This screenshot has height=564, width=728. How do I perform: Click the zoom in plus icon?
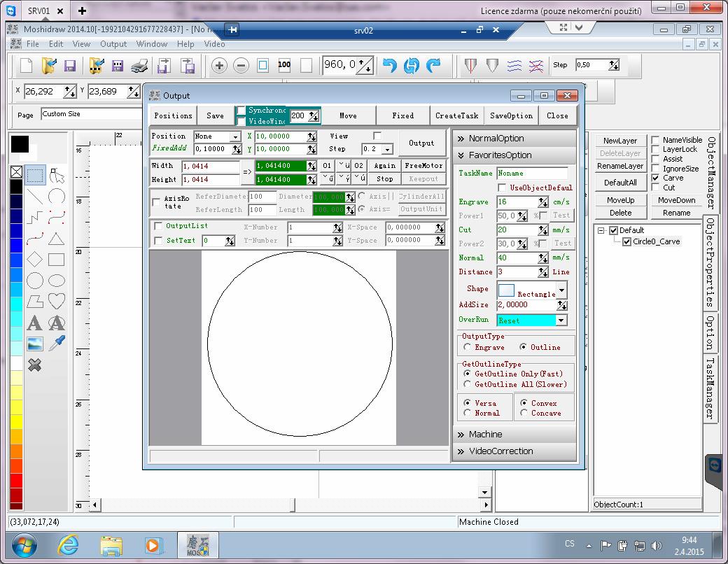219,66
